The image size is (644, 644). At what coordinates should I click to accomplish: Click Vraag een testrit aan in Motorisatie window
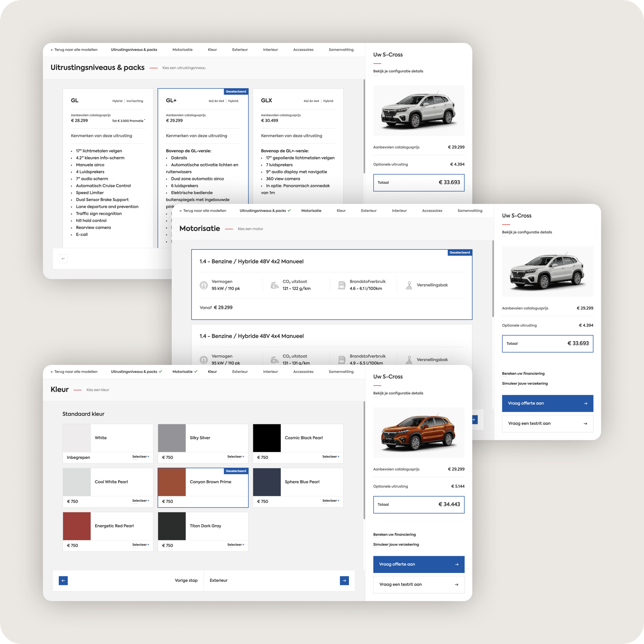(547, 424)
